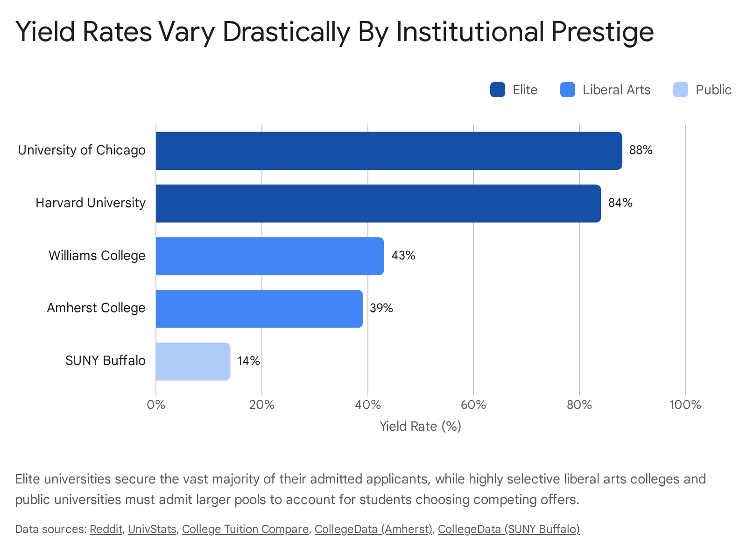Viewport: 747px width, 560px height.
Task: Click the 14% value label
Action: click(249, 361)
